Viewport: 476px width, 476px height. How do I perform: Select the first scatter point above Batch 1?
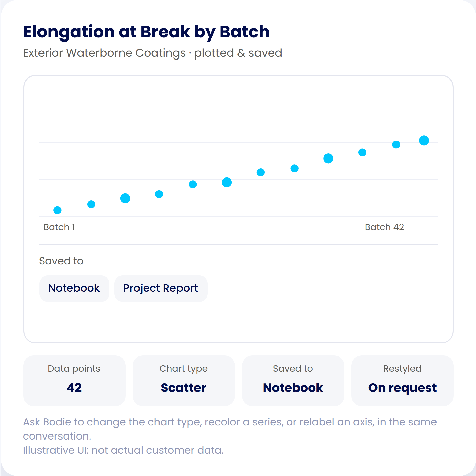pyautogui.click(x=57, y=210)
